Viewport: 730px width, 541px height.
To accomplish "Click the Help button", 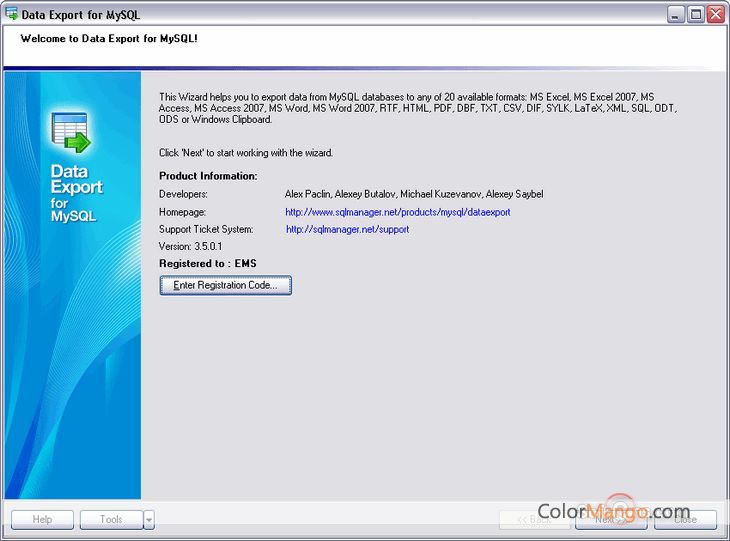I will point(42,520).
